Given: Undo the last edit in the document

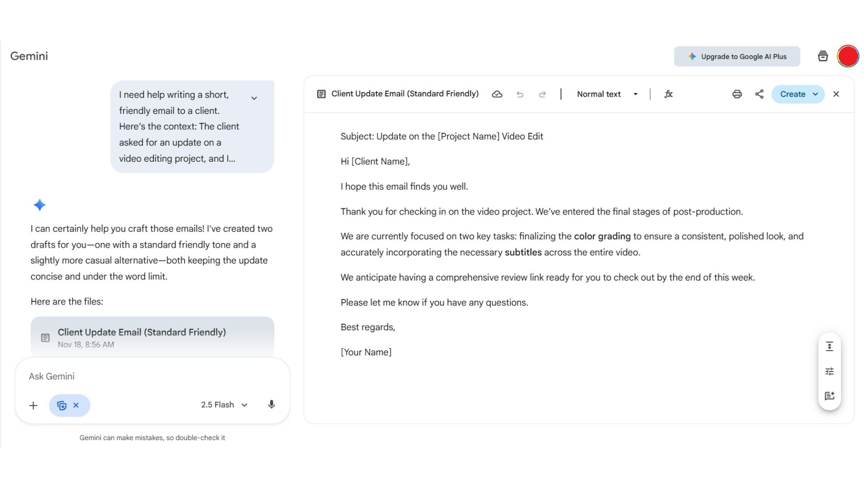Looking at the screenshot, I should tap(520, 94).
